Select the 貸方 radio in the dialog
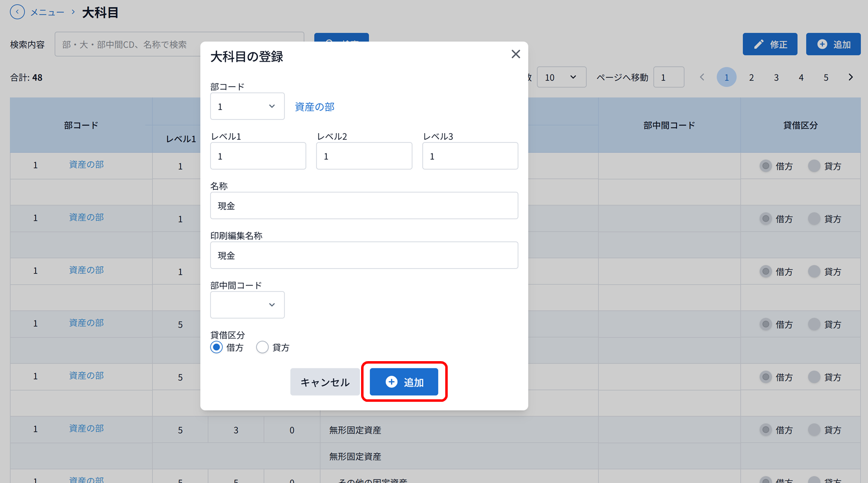This screenshot has height=483, width=868. point(262,347)
